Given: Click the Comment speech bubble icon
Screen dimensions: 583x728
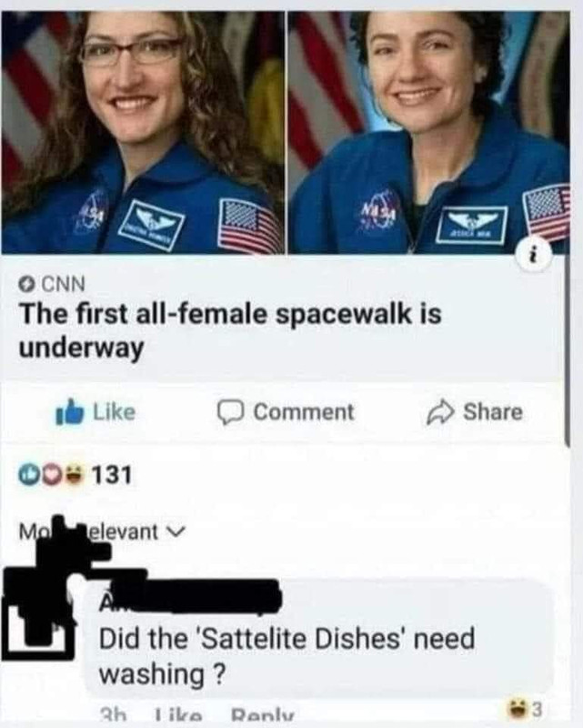Looking at the screenshot, I should pos(231,413).
